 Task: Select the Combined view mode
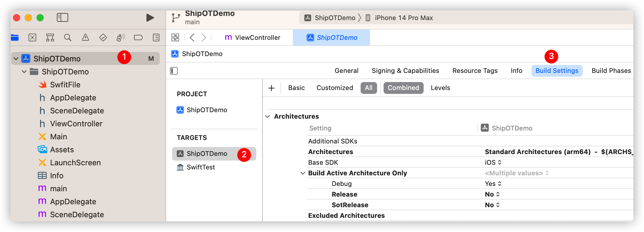click(x=403, y=88)
